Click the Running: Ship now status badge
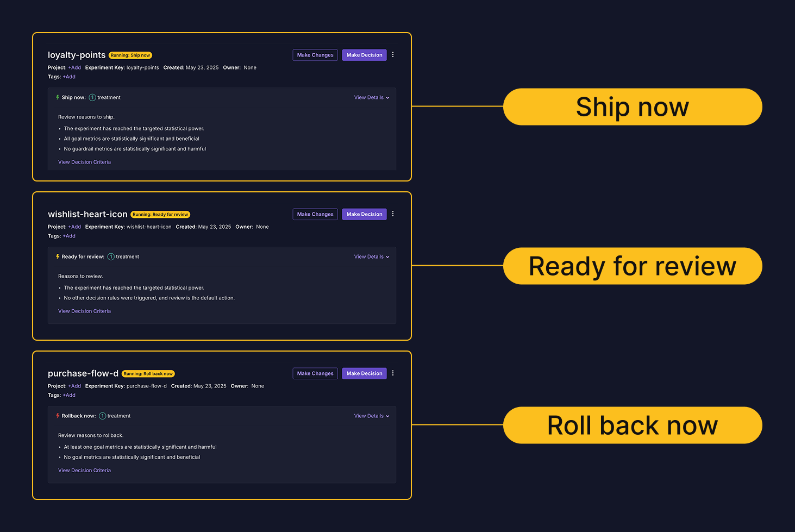Viewport: 795px width, 532px height. point(130,55)
